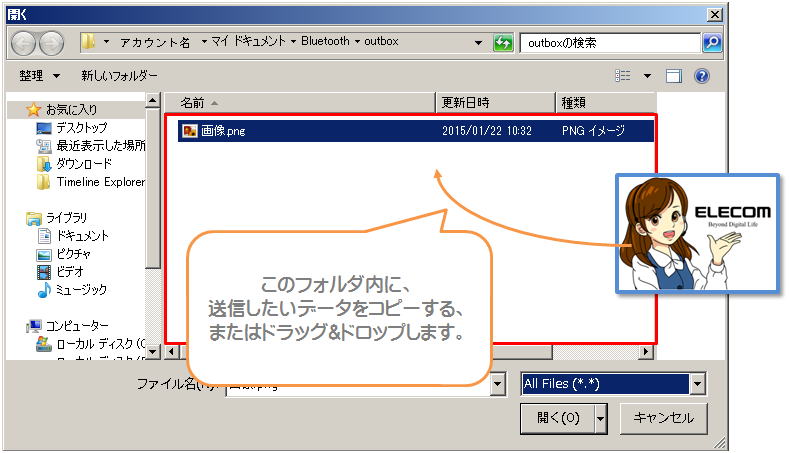Open the view options dropdown arrow

(x=647, y=76)
